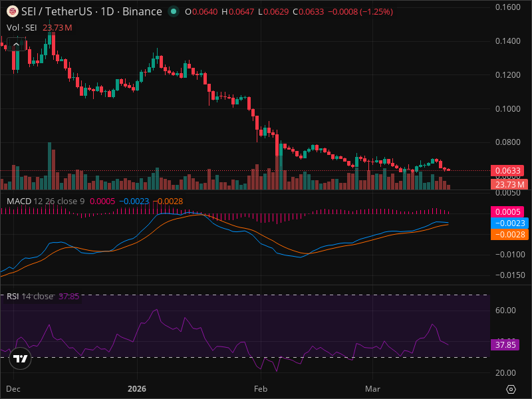The width and height of the screenshot is (532, 399).
Task: Click the green market status dot
Action: pos(174,11)
